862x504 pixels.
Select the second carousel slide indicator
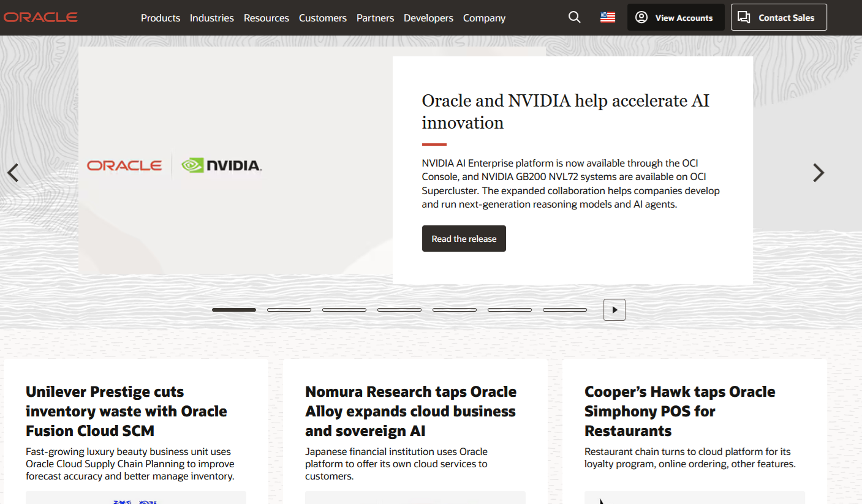(289, 310)
